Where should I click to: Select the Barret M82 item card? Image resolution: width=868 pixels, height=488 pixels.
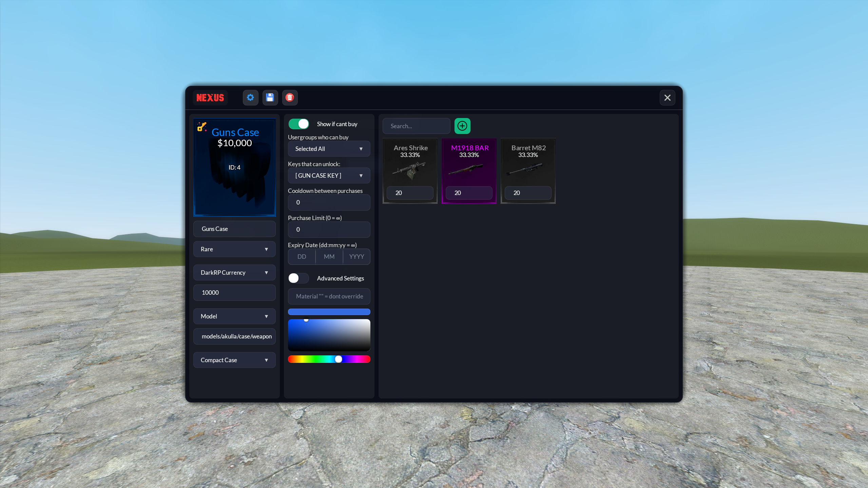pyautogui.click(x=528, y=171)
